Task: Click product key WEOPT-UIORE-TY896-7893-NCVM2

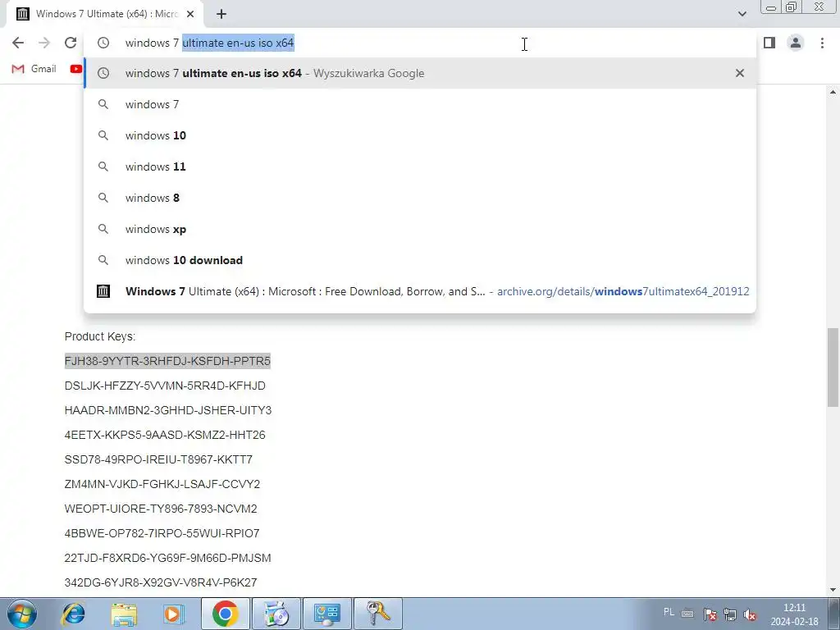Action: (161, 509)
